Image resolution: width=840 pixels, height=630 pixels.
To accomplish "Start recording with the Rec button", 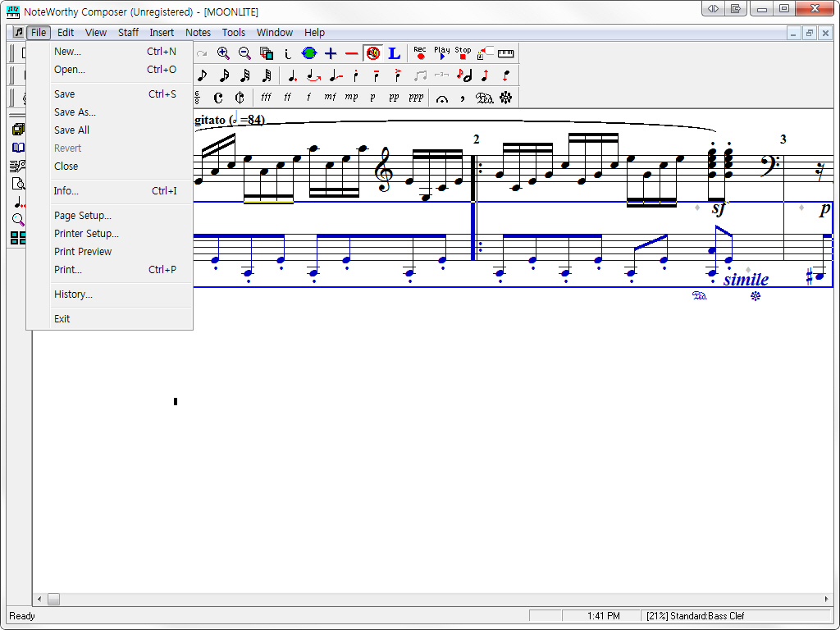I will pos(420,53).
